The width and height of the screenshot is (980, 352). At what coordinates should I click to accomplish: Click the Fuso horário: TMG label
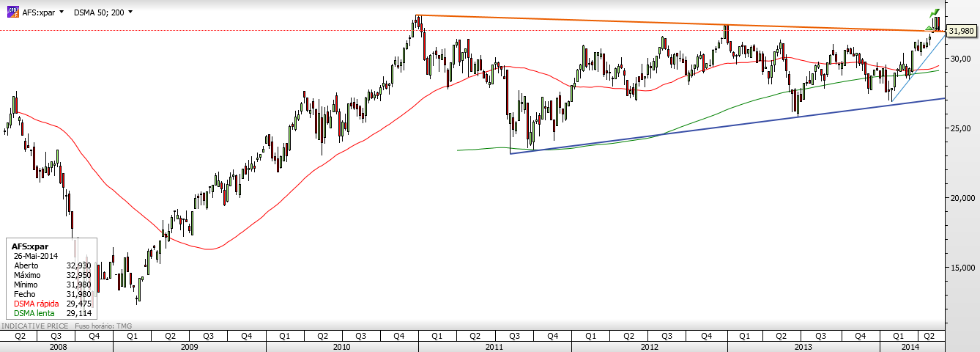click(x=103, y=325)
